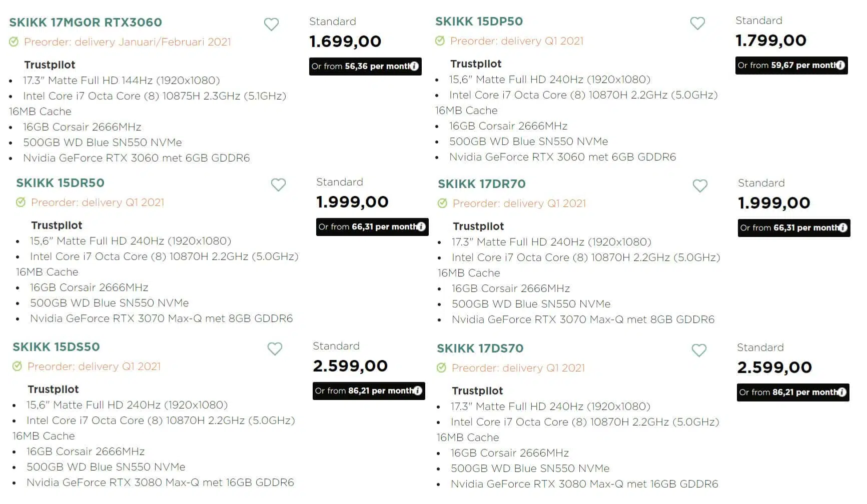View SKIKK 15DS50 laptop details
Screen dimensions: 867x504
pos(56,347)
